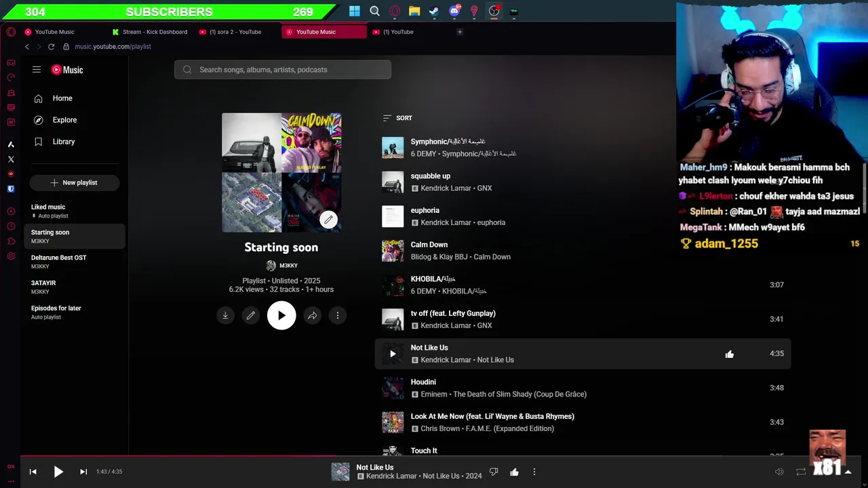Open Steam from the taskbar

tap(434, 11)
